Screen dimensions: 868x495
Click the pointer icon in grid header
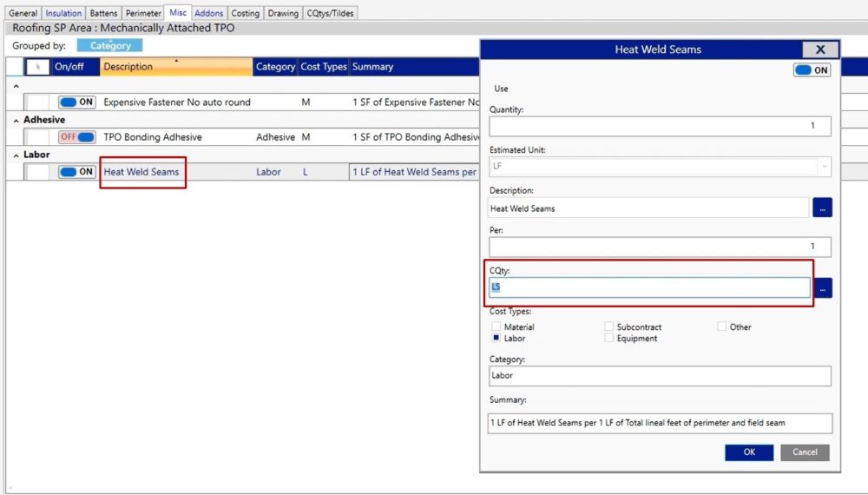37,67
